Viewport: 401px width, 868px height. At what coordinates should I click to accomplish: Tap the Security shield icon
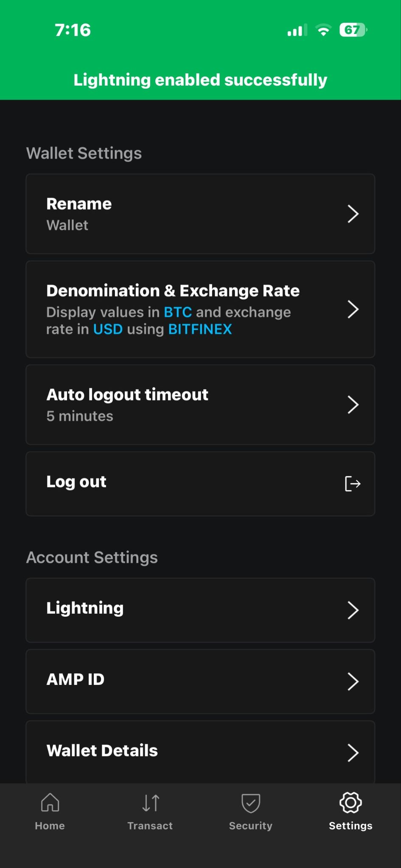coord(251,803)
